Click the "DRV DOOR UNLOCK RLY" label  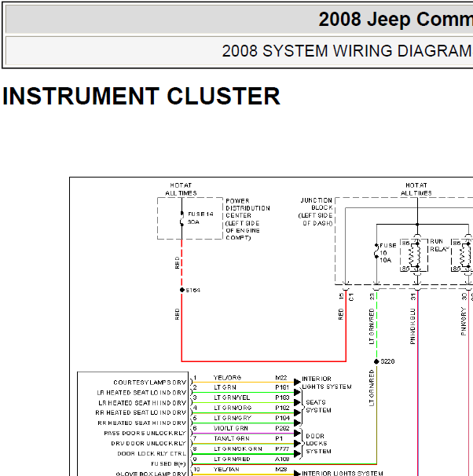click(x=148, y=443)
